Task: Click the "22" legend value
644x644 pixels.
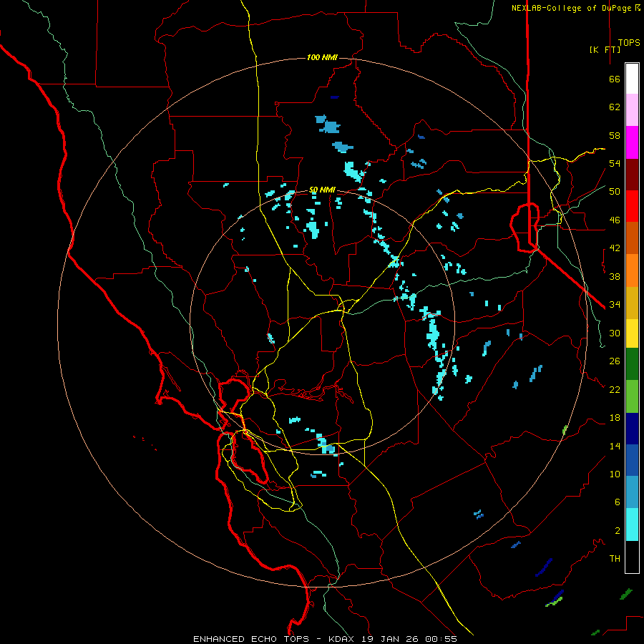Action: (615, 389)
